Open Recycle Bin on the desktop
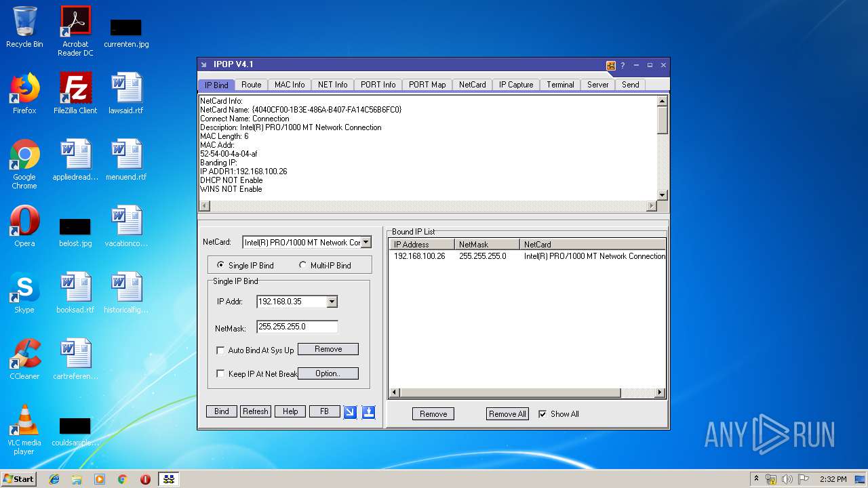Viewport: 868px width, 488px height. pyautogui.click(x=24, y=27)
